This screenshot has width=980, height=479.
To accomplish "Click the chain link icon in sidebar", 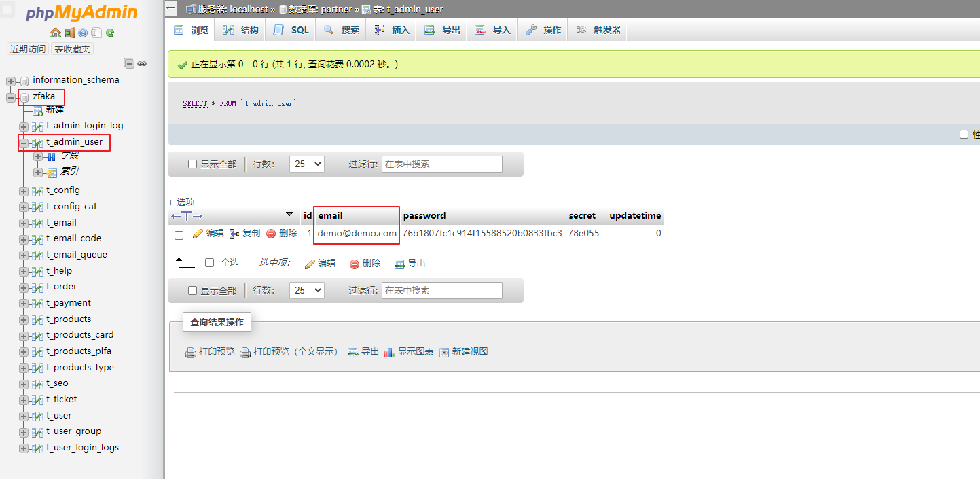I will tap(142, 63).
